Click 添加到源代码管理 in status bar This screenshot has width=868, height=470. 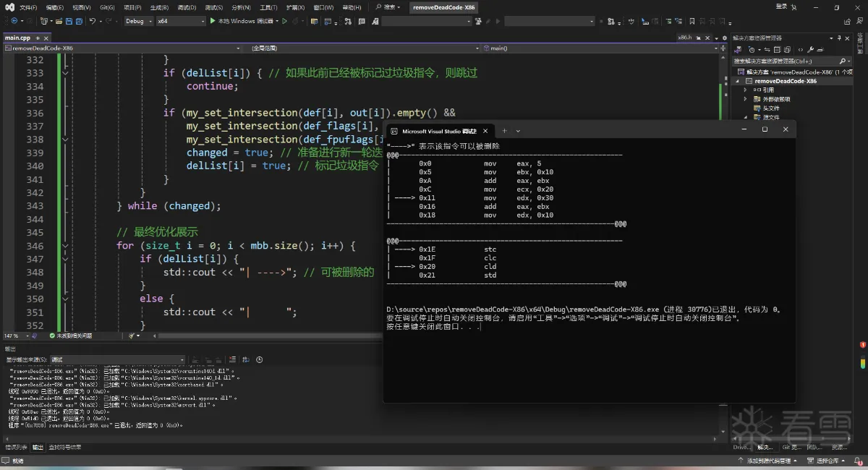pyautogui.click(x=767, y=461)
